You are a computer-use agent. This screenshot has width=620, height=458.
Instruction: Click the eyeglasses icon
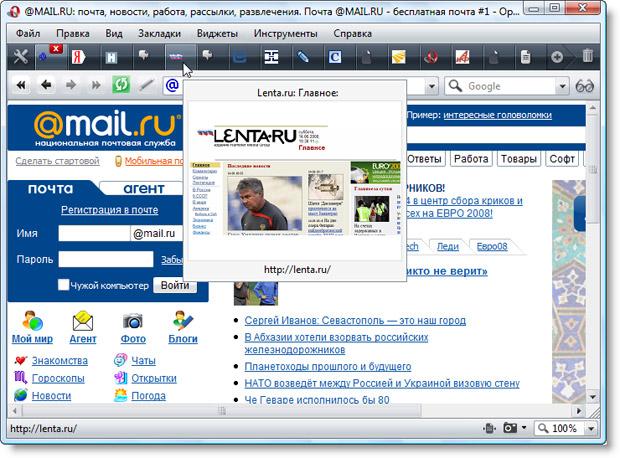click(584, 86)
